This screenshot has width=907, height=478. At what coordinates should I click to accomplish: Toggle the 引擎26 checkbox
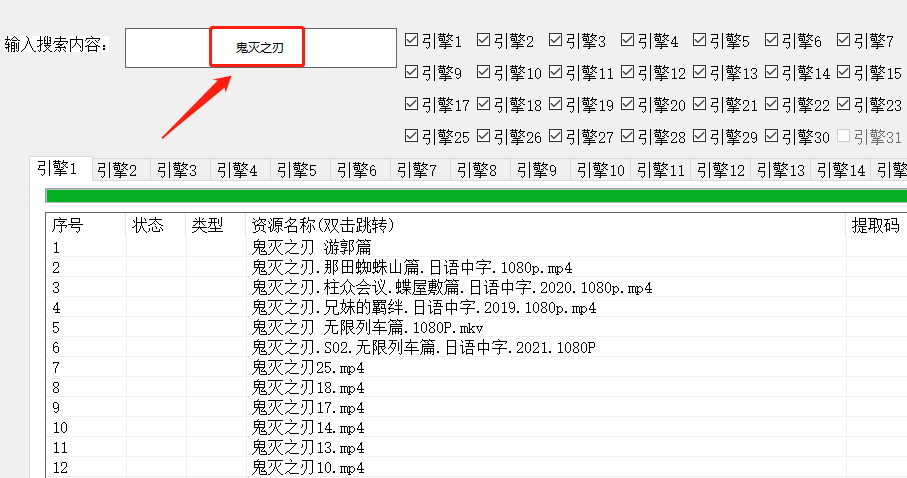coord(483,136)
